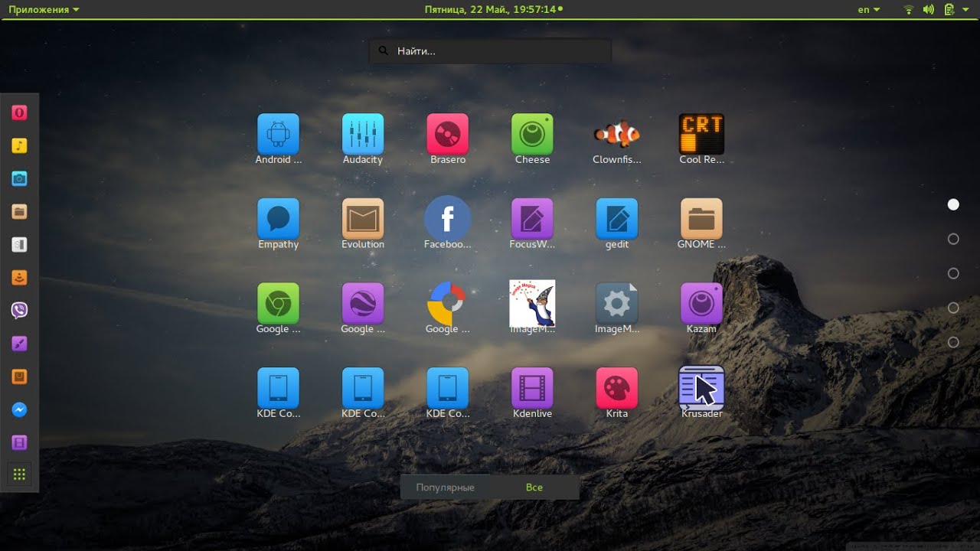Switch to the Все apps tab

[x=534, y=487]
